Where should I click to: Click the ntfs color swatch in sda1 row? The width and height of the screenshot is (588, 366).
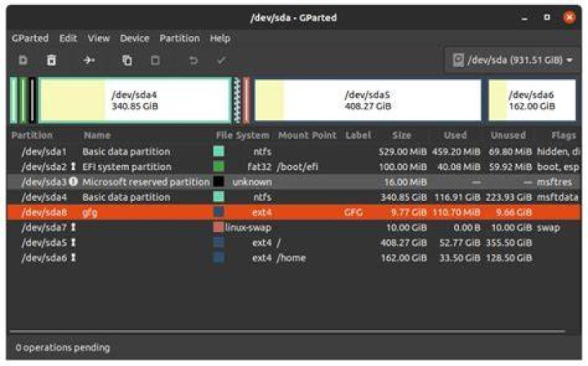pyautogui.click(x=219, y=151)
